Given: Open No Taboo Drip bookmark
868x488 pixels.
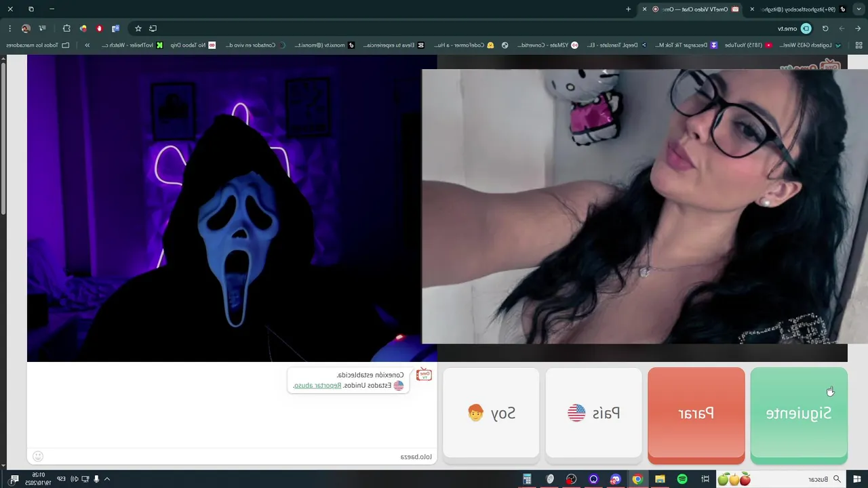Looking at the screenshot, I should coord(193,45).
